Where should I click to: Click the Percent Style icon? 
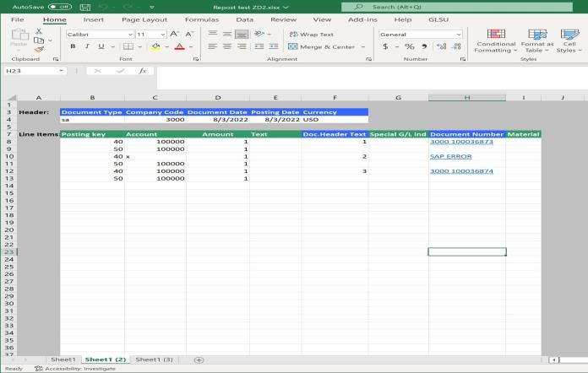click(410, 46)
